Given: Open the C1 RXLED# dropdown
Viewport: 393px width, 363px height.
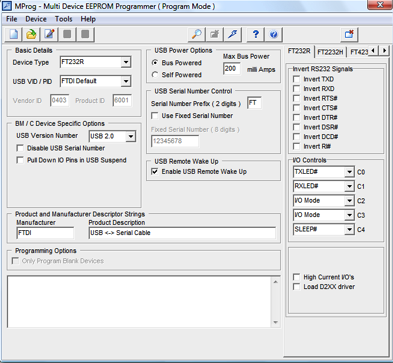Looking at the screenshot, I should [x=349, y=186].
